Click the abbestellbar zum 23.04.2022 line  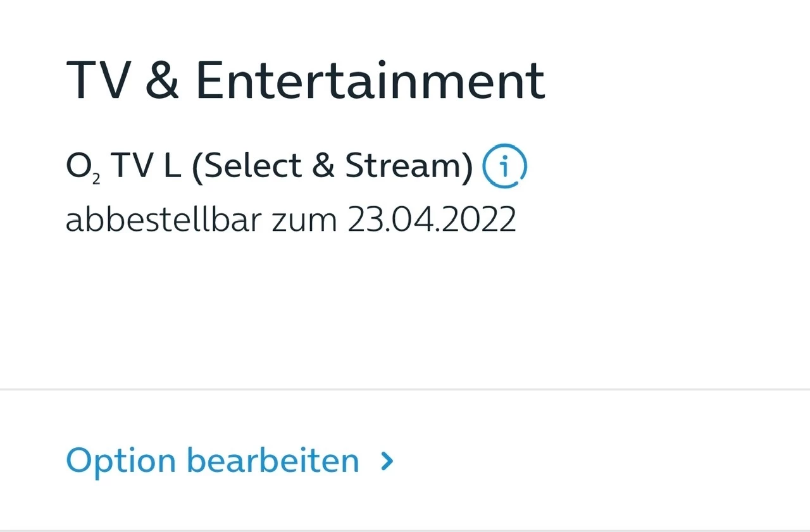[290, 220]
